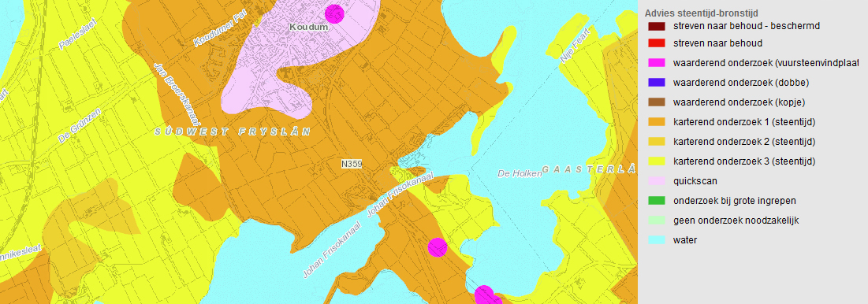This screenshot has width=868, height=304.
Task: Click the pink 'quickscan' legend swatch
Action: 657,181
